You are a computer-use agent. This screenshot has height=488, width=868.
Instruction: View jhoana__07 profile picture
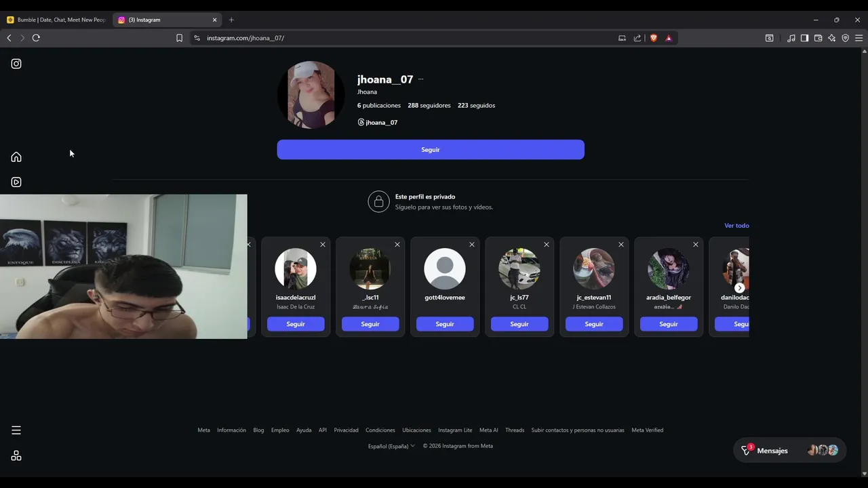point(311,95)
